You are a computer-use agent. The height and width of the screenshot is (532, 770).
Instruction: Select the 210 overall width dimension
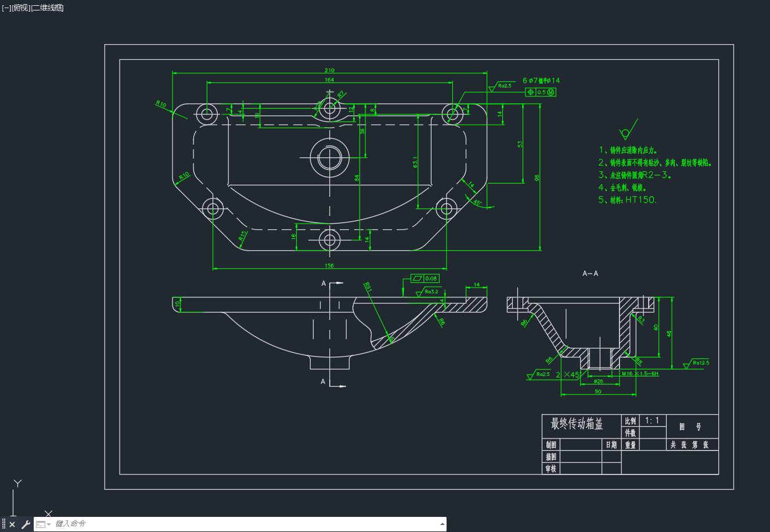click(329, 70)
